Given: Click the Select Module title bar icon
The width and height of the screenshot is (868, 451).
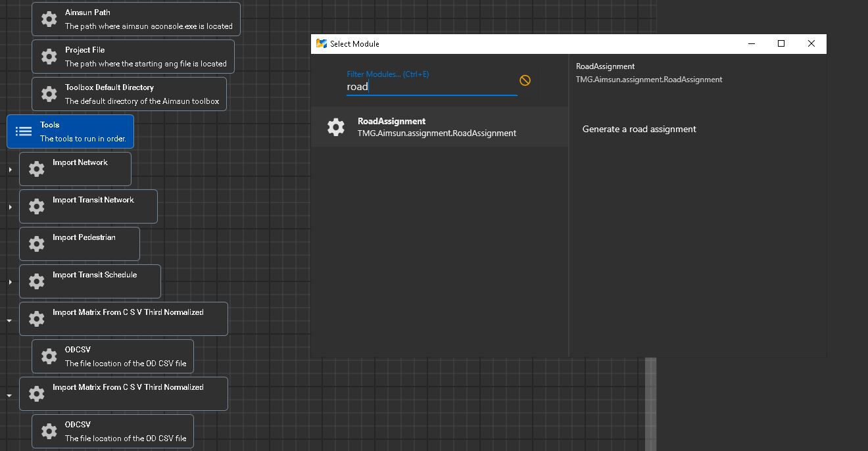Looking at the screenshot, I should [322, 43].
